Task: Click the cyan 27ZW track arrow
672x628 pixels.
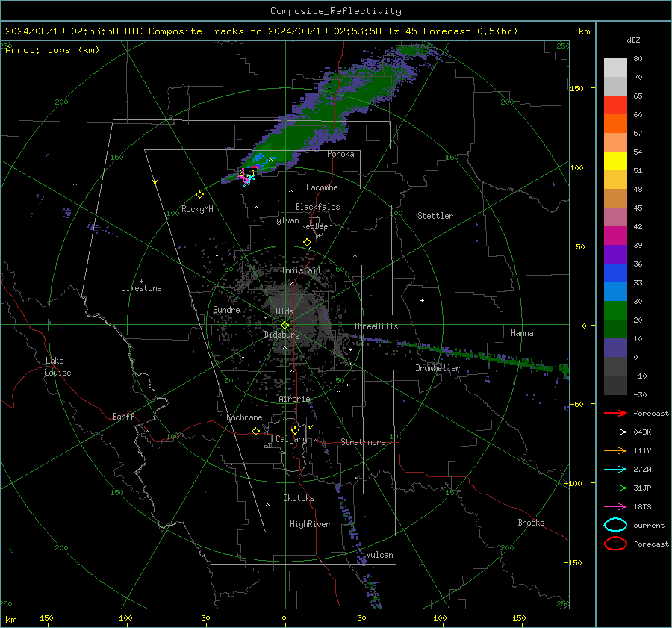Action: 615,470
